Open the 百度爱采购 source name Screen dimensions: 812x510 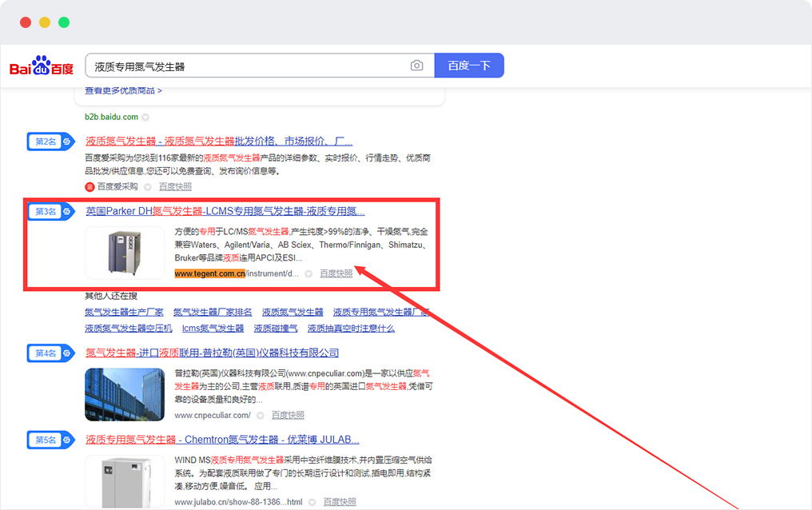(117, 186)
